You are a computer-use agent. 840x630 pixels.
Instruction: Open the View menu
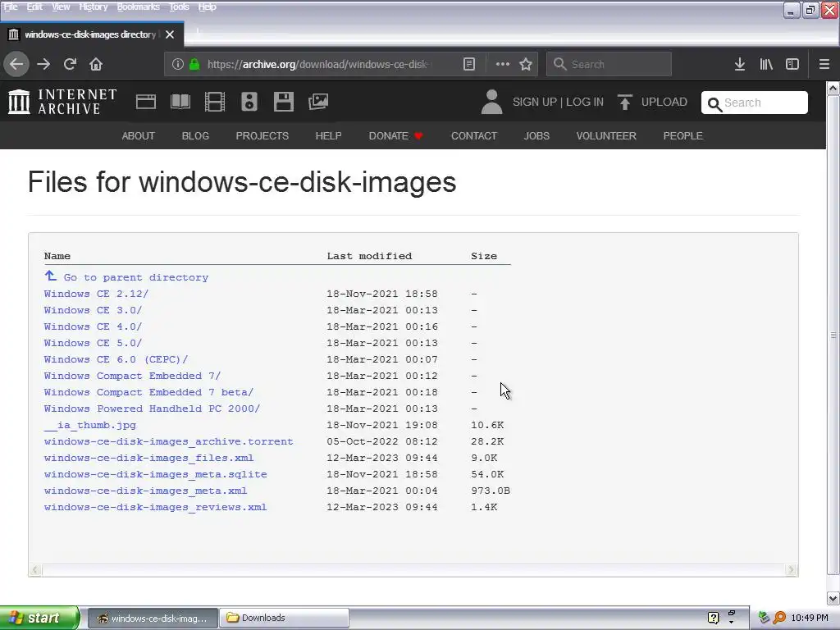61,7
